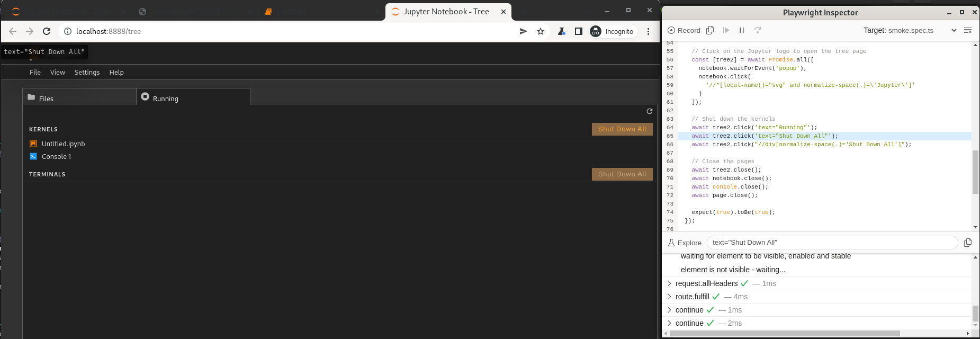Click the browser back arrow

point(13,31)
